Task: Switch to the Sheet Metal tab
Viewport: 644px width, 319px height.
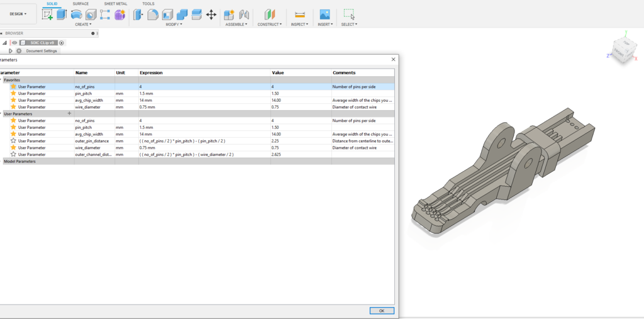Action: (115, 4)
